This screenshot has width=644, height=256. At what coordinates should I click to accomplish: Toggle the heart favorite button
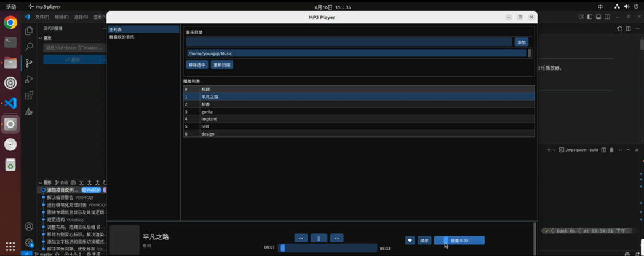pos(410,241)
